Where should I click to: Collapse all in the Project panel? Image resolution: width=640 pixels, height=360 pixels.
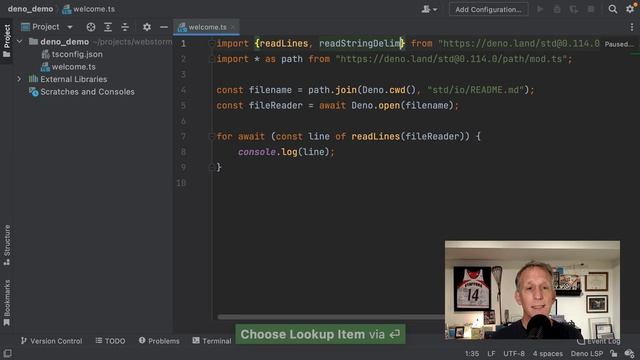125,27
